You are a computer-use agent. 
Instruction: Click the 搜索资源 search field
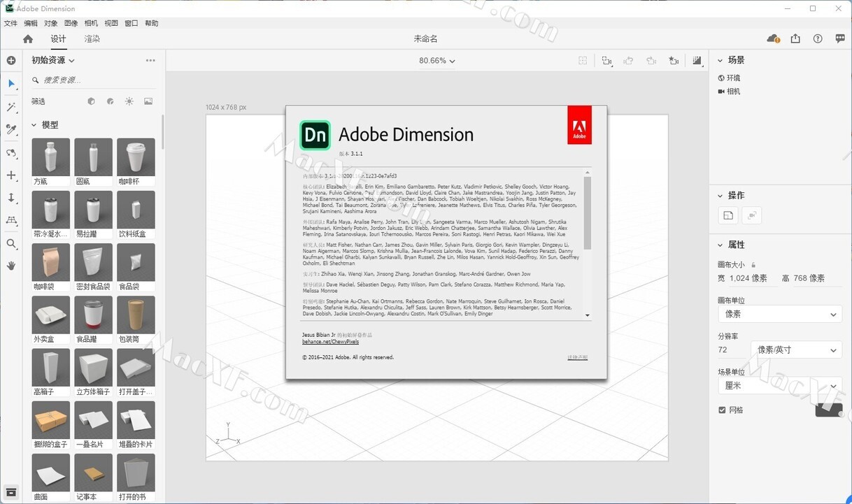(94, 80)
